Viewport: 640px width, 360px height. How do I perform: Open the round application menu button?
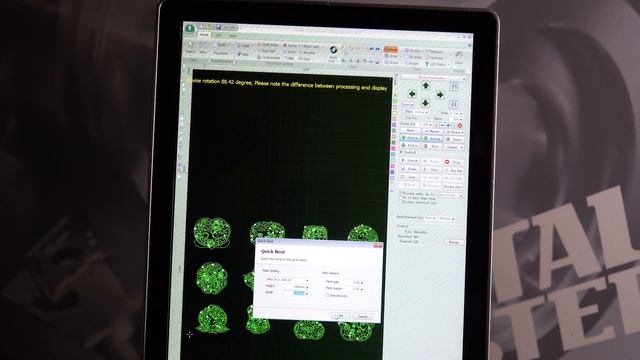click(x=190, y=29)
